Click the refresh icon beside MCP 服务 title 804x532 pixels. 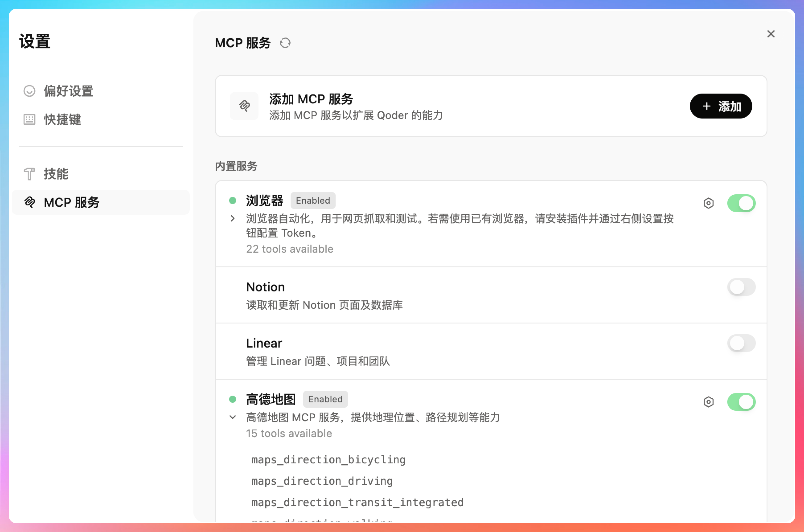coord(285,43)
